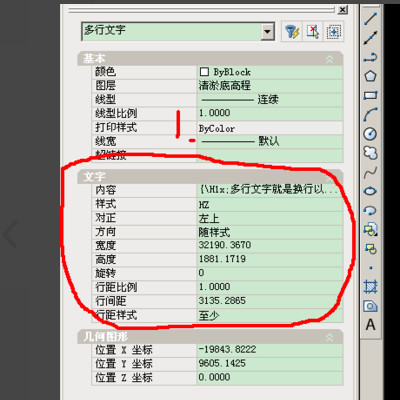Screen dimensions: 400x400
Task: Select the Point tool
Action: point(370,268)
